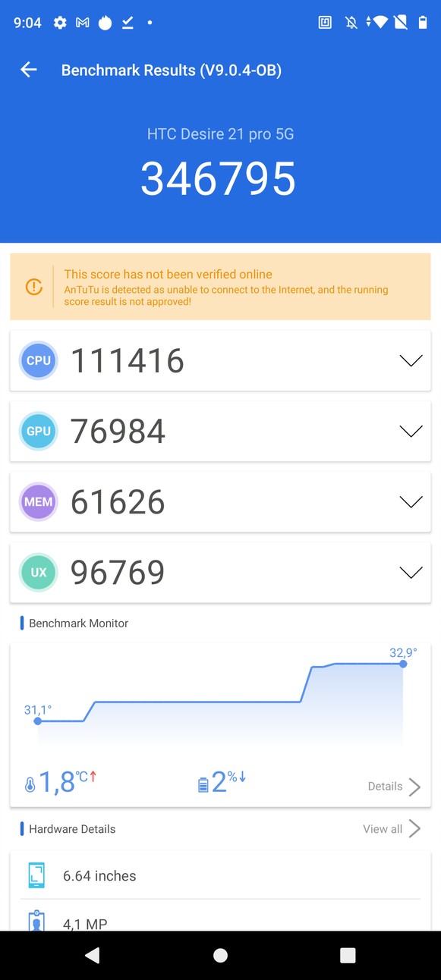The height and width of the screenshot is (980, 441).
Task: Click the UX badge icon
Action: 39,572
